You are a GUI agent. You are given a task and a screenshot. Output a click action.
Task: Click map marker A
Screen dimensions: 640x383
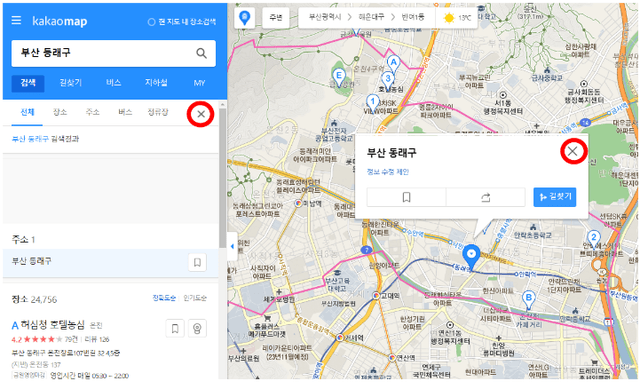click(x=393, y=64)
